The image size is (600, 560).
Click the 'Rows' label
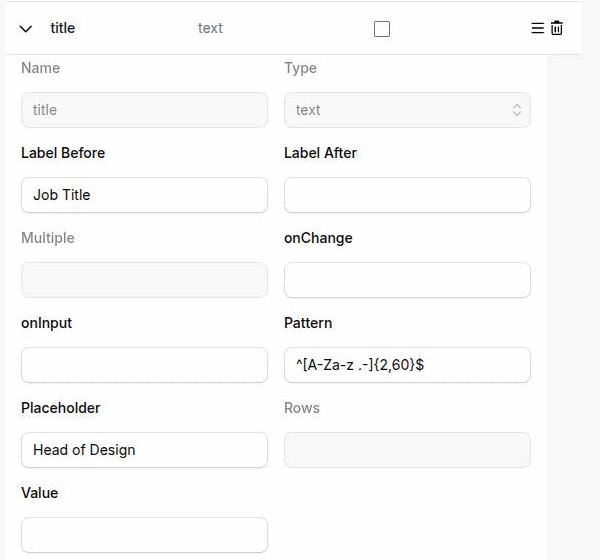pyautogui.click(x=302, y=408)
